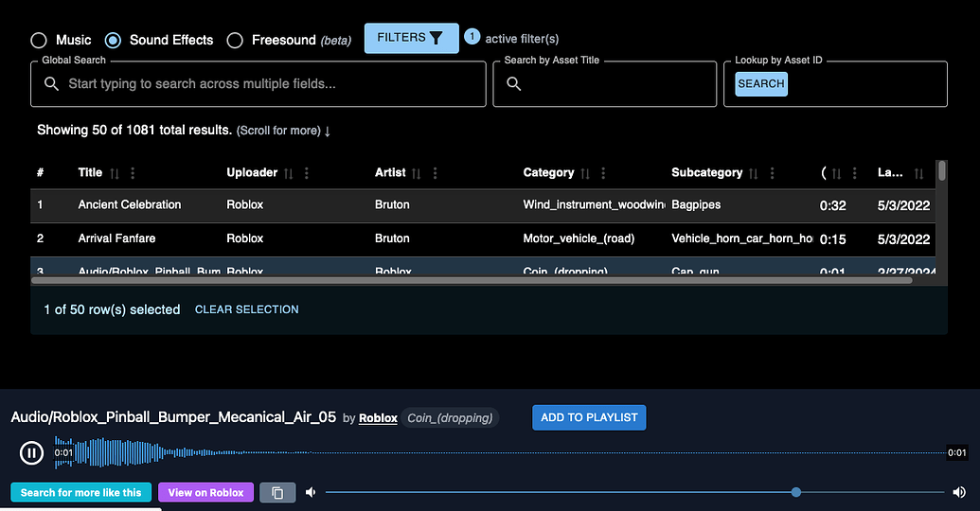Focus the Global Search field
Viewport: 980px width, 511px height.
(258, 83)
